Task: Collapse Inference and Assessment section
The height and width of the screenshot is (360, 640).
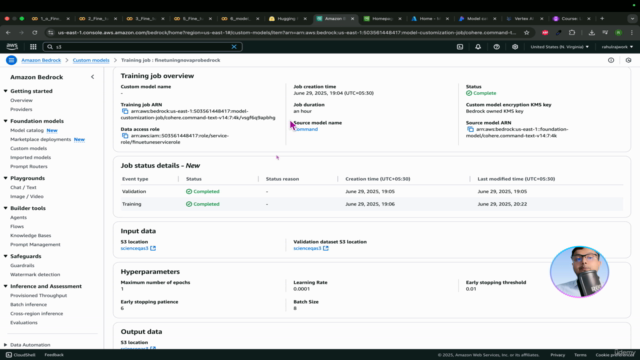Action: [6, 286]
